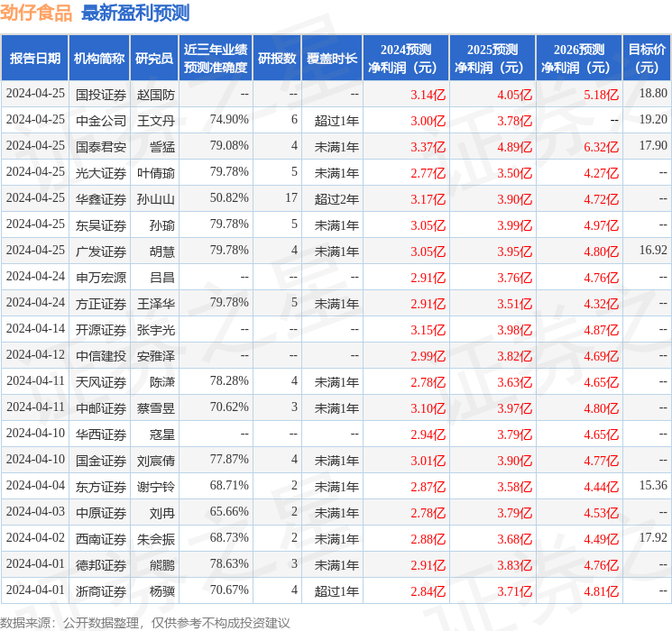Select institution name 方正证券
The height and width of the screenshot is (631, 672).
[x=101, y=304]
